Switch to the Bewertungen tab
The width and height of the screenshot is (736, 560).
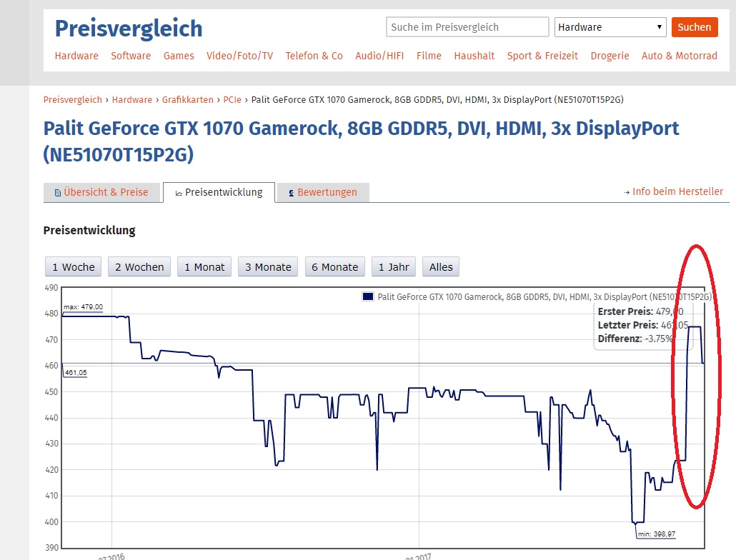(323, 192)
